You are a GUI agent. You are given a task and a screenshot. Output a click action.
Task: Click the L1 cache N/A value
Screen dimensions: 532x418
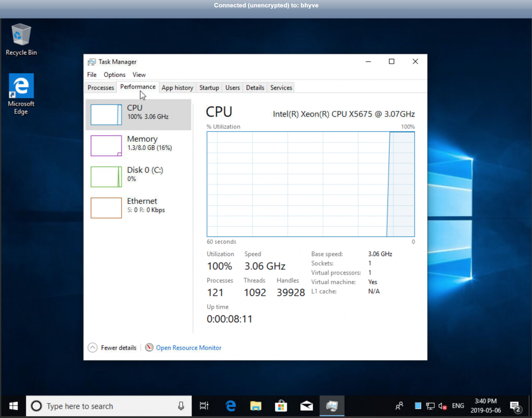point(374,291)
